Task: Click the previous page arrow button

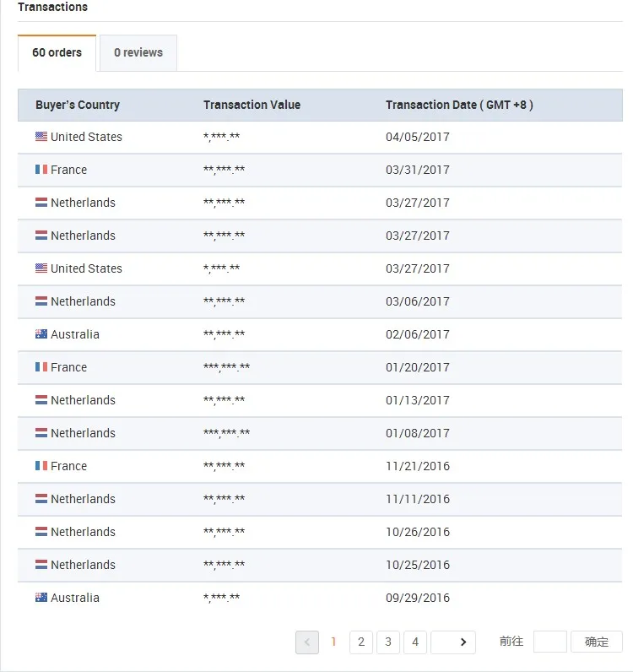Action: tap(307, 642)
